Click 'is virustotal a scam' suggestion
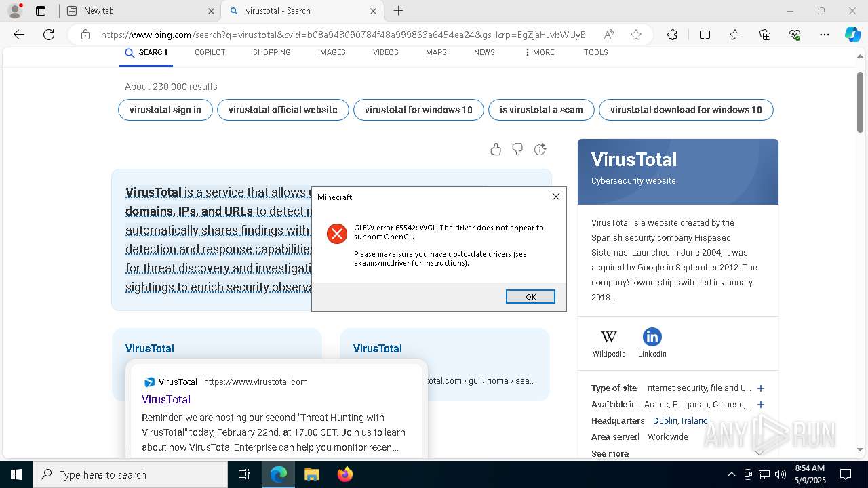This screenshot has height=488, width=868. point(541,110)
